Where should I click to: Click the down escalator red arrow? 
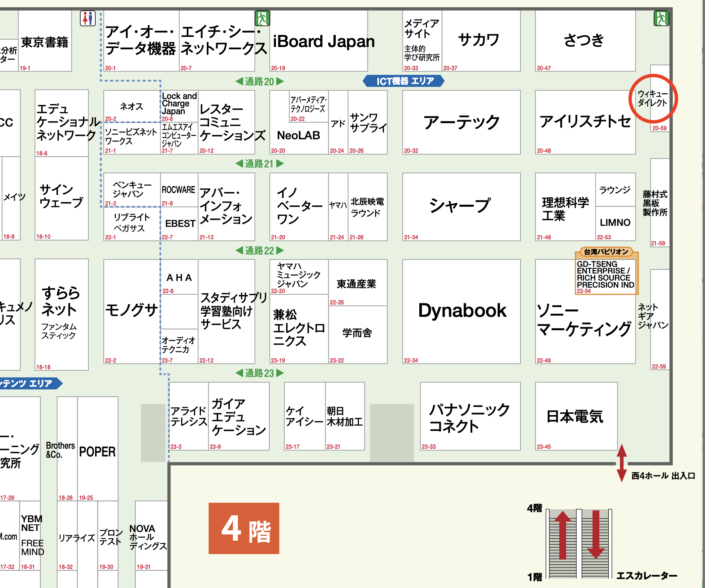click(596, 534)
